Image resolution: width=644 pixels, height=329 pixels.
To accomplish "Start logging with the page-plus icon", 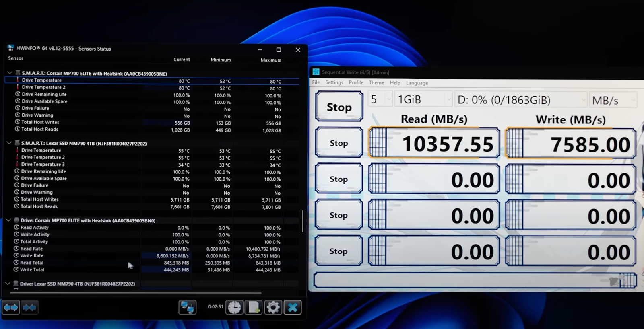I will click(254, 307).
